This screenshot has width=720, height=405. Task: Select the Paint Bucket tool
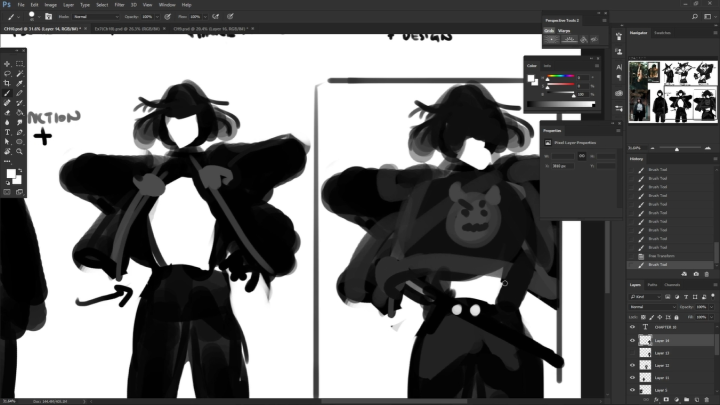pos(19,112)
